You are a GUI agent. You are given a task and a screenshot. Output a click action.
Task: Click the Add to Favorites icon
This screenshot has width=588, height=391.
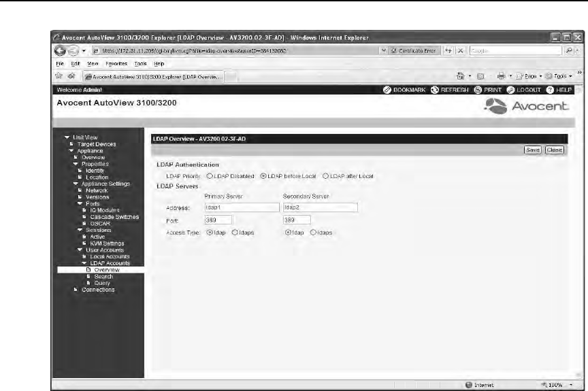coord(71,76)
